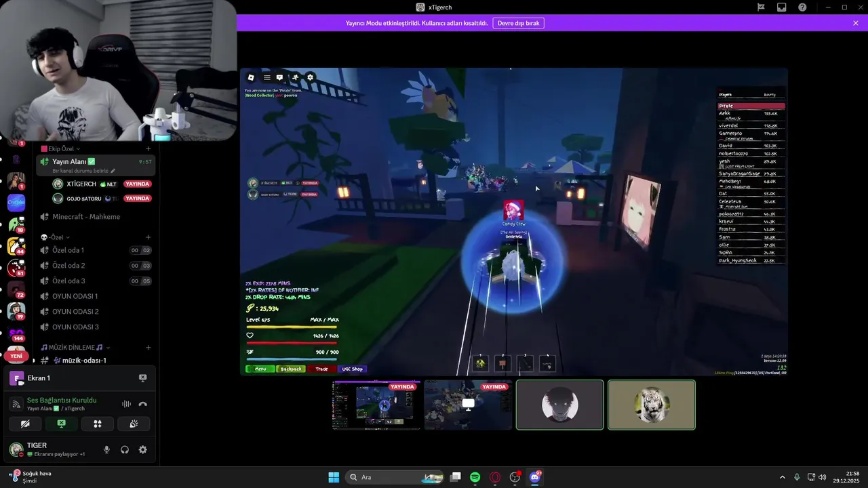
Task: Open Spotify from the taskbar
Action: pyautogui.click(x=475, y=477)
